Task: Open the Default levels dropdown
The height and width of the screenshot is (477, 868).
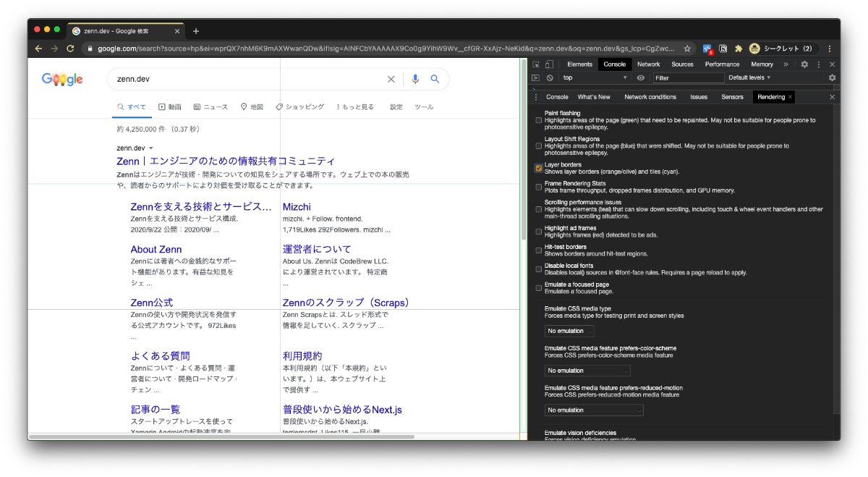Action: pos(749,77)
